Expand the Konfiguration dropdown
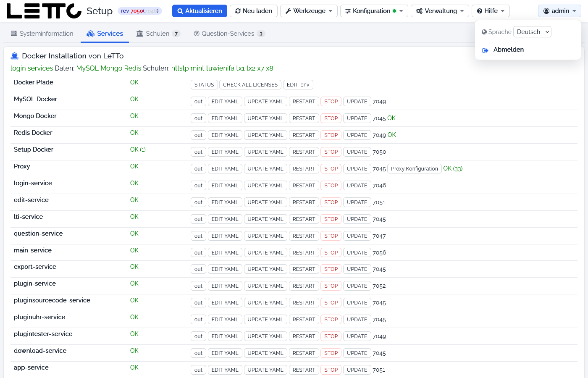Screen dimensions: 588x378 (x=374, y=11)
